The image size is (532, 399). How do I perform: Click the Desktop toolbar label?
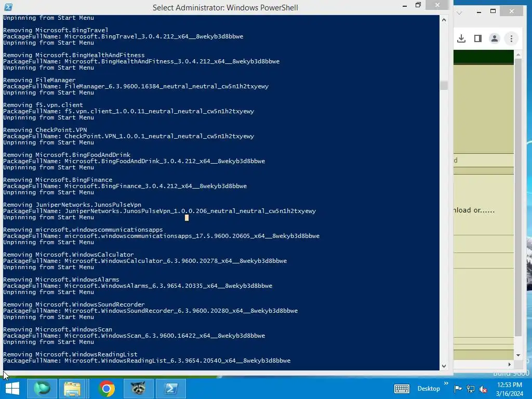point(429,389)
